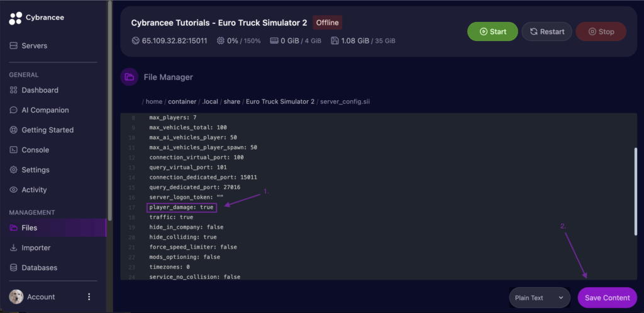Click server address 65.109.32.82:15011

coord(175,41)
